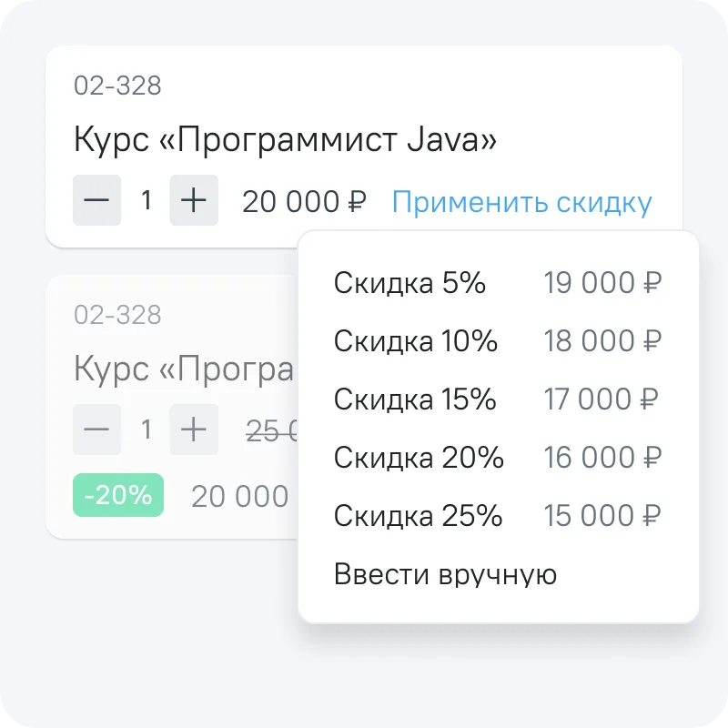Viewport: 728px width, 728px height.
Task: Click quantity value 1 on second card
Action: pos(147,430)
